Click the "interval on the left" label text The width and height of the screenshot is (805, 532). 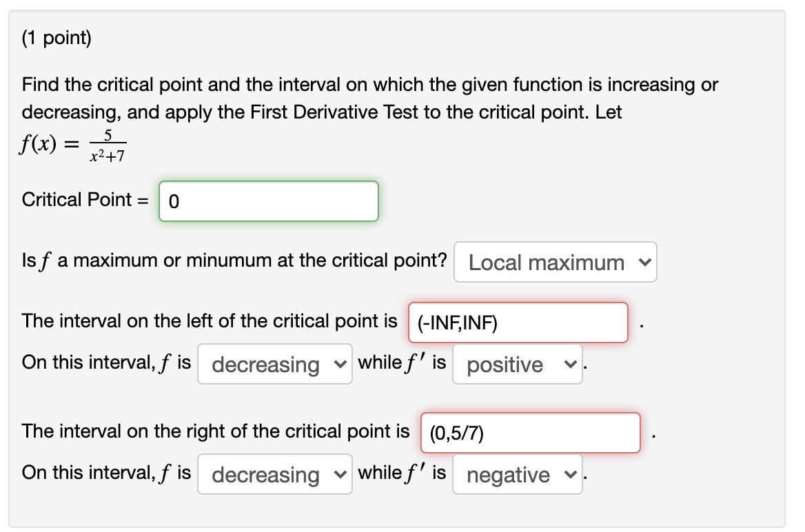pyautogui.click(x=210, y=320)
